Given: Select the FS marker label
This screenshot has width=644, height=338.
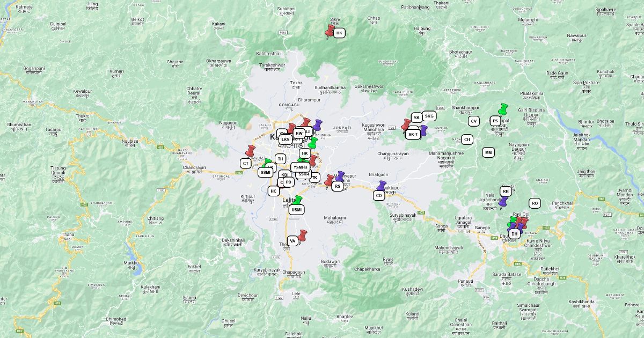Looking at the screenshot, I should 495,121.
